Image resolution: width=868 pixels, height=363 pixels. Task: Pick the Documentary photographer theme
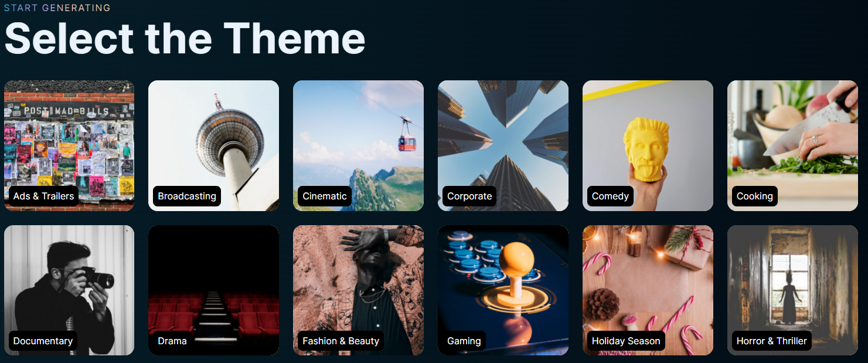[69, 290]
